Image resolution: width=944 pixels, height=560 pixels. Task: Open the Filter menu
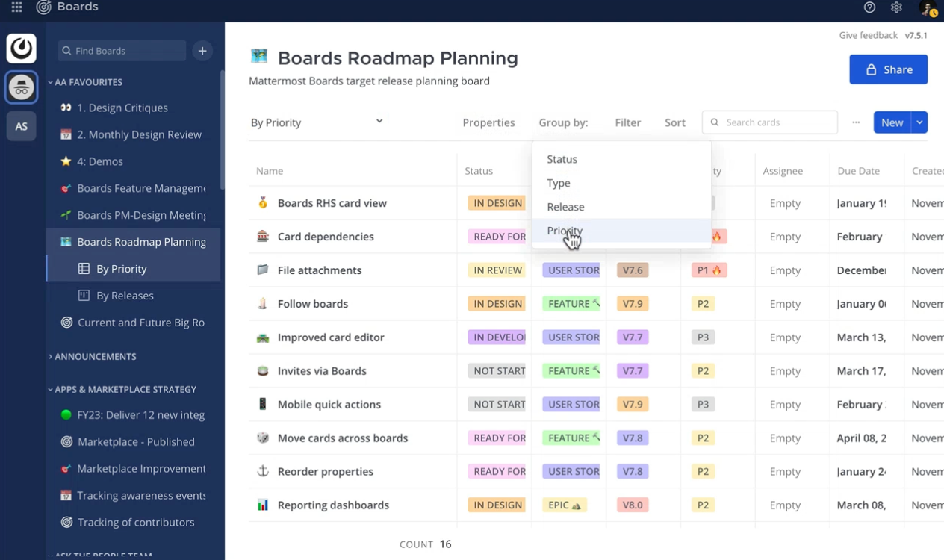628,122
